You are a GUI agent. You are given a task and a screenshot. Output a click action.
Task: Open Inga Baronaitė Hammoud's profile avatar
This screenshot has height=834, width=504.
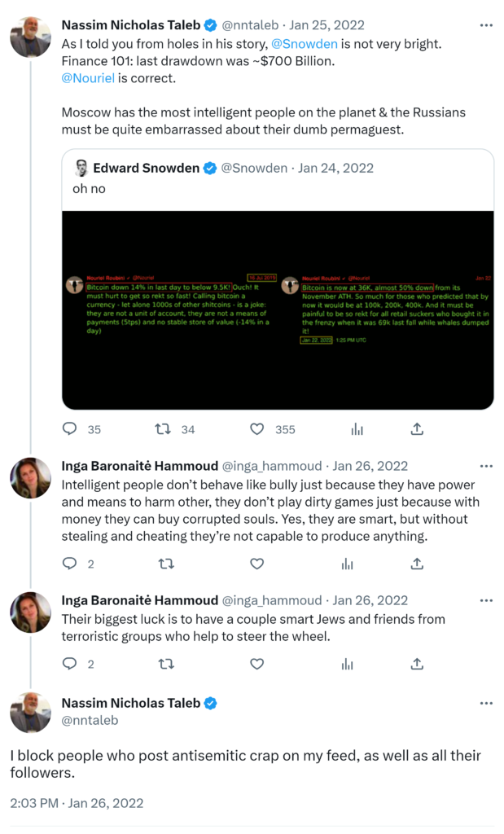31,477
